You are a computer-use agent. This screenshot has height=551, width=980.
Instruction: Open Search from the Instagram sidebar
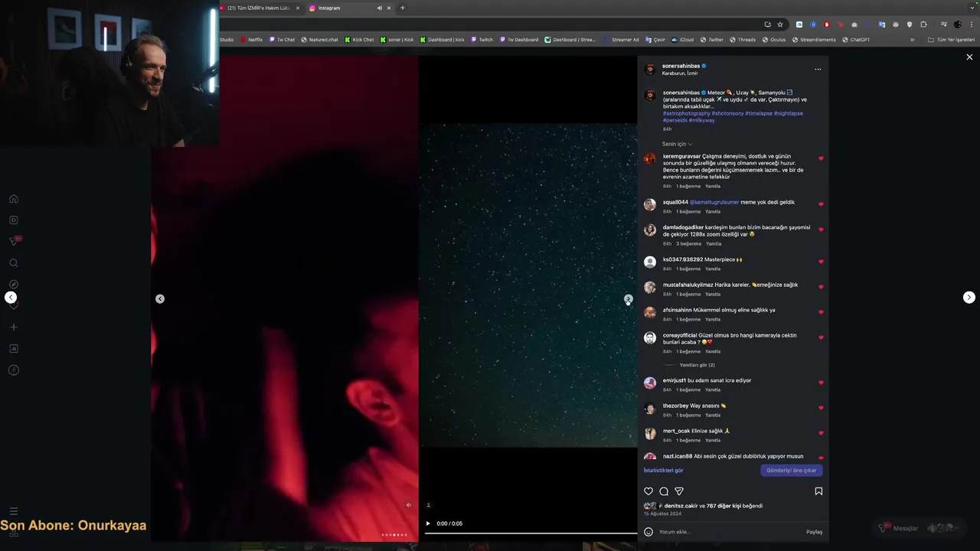coord(14,263)
